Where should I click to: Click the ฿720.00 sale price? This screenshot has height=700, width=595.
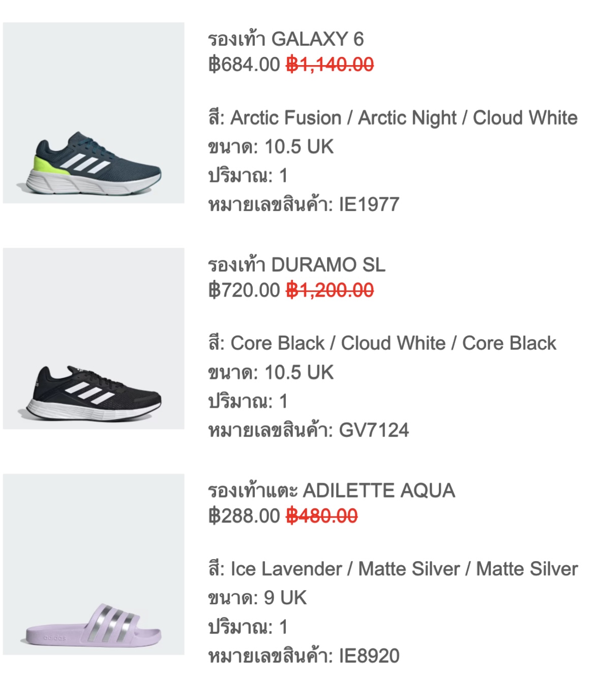tap(244, 290)
